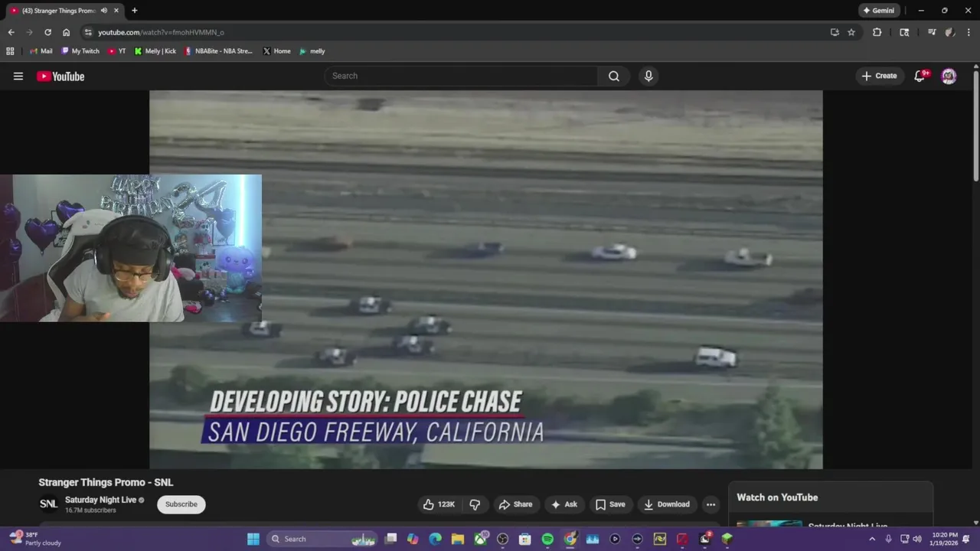Screen dimensions: 980x551
Task: Open the NBABite bookmark
Action: 218,51
